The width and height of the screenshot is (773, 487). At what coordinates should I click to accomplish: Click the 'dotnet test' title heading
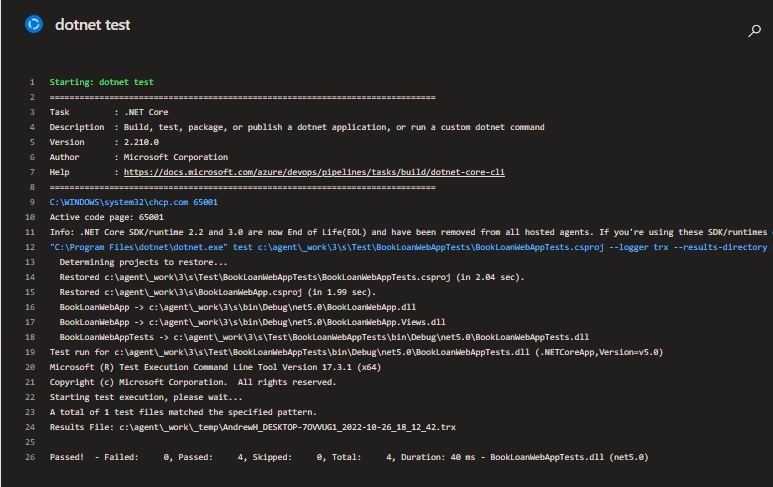pos(93,25)
